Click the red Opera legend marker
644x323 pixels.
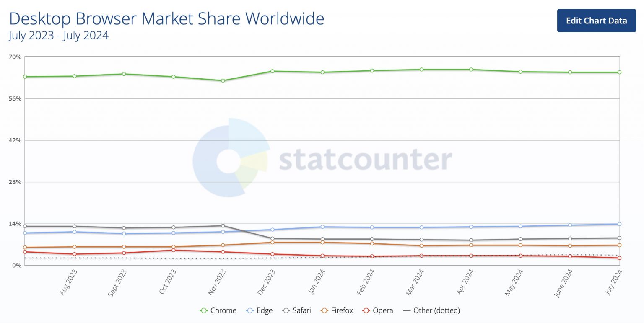[366, 310]
